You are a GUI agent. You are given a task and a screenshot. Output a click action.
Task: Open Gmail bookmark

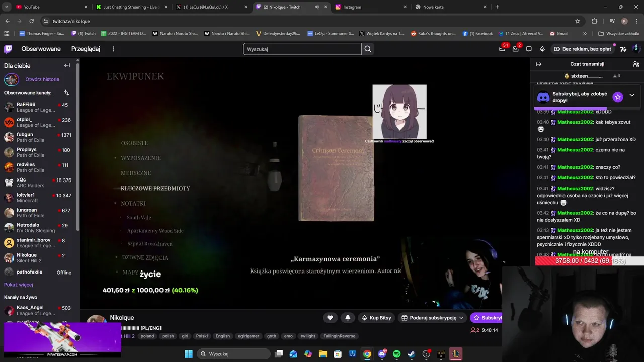tap(558, 34)
